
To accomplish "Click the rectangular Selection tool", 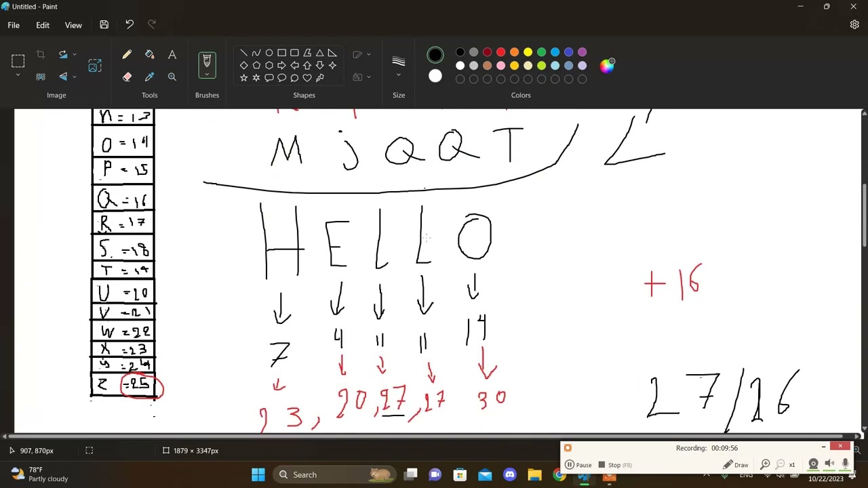I will pyautogui.click(x=18, y=61).
